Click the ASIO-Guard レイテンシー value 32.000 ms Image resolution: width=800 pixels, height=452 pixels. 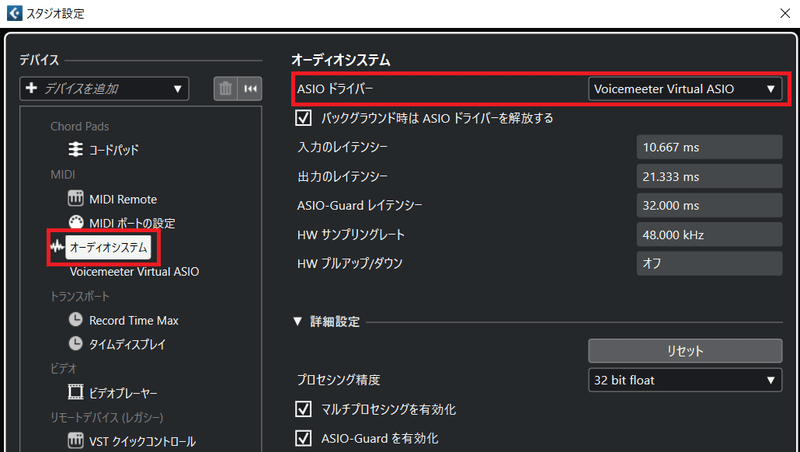pyautogui.click(x=709, y=206)
